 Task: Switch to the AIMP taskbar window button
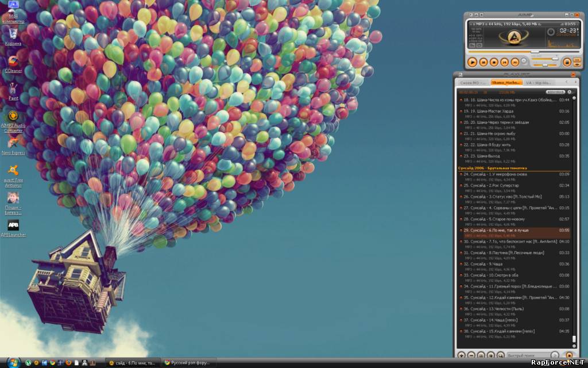coord(132,363)
